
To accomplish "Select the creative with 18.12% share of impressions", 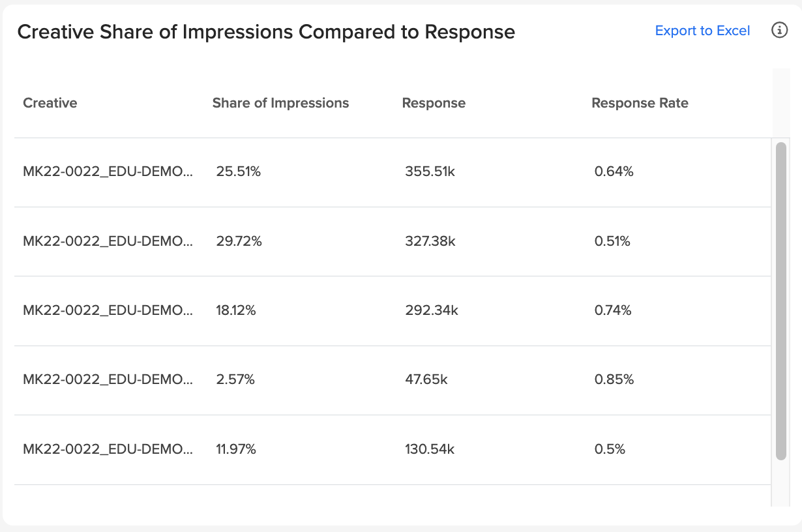I will coord(108,310).
